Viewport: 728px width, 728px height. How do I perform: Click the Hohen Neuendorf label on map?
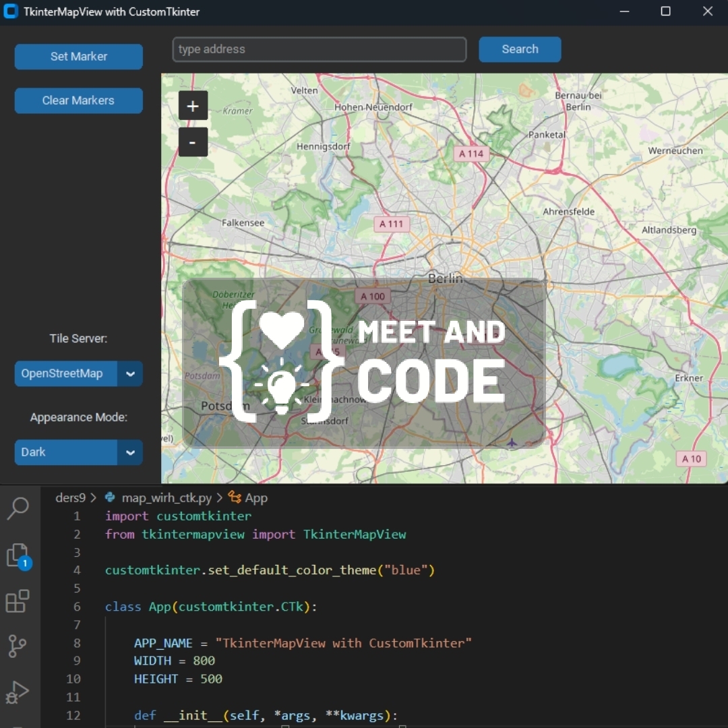click(x=373, y=107)
